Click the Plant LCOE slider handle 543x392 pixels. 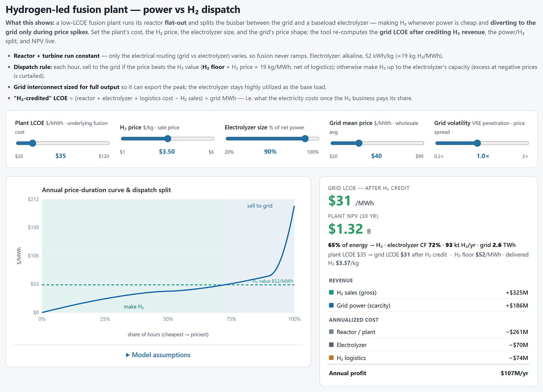point(32,143)
